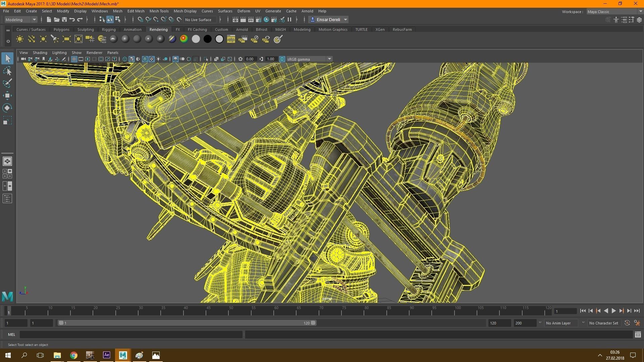Image resolution: width=644 pixels, height=362 pixels.
Task: Click the ramp shader material icon
Action: click(184, 39)
